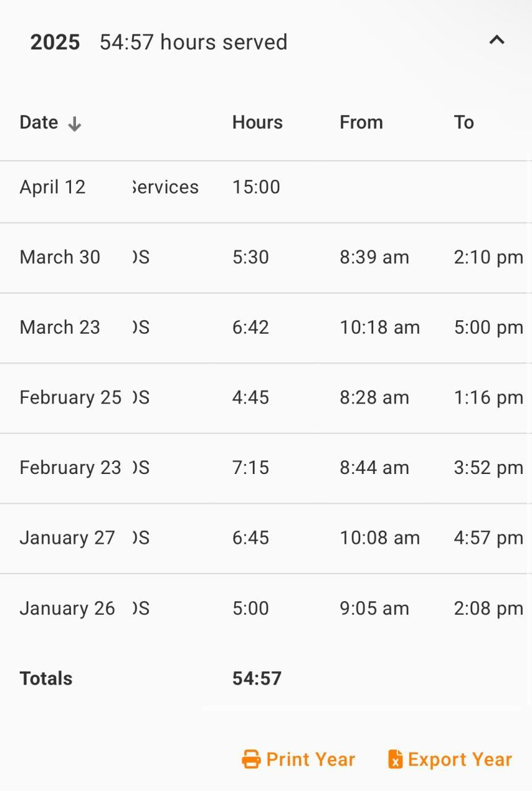Viewport: 532px width, 791px height.
Task: Click the 2025 year heading
Action: pos(55,42)
